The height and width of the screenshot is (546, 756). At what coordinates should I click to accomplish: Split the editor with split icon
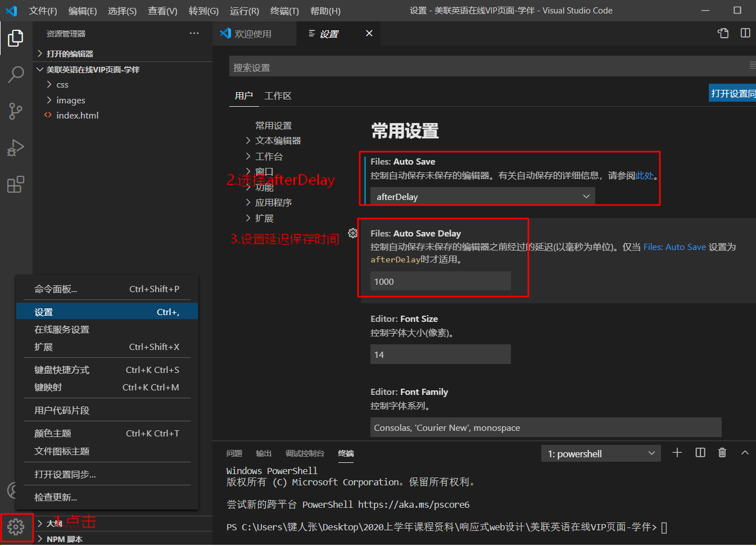pos(745,33)
